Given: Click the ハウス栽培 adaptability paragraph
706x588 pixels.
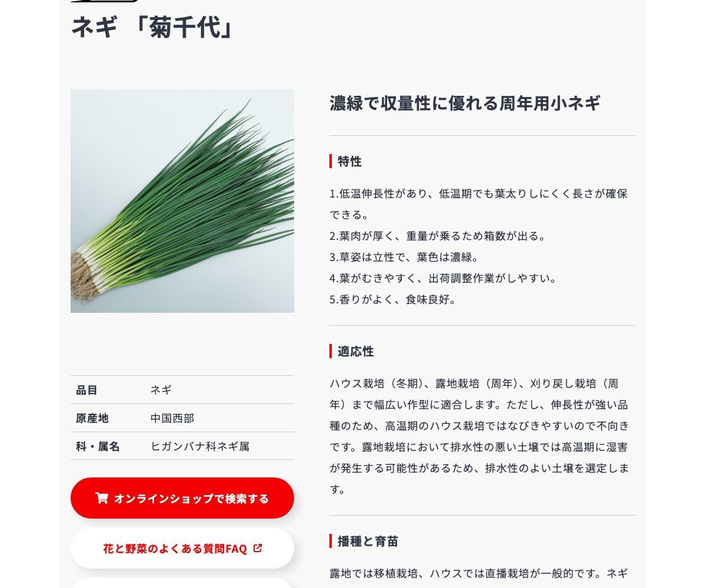Looking at the screenshot, I should pyautogui.click(x=479, y=436).
